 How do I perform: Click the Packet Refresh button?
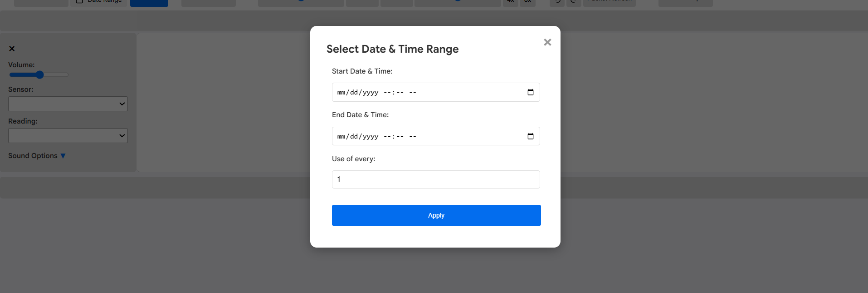tap(609, 1)
